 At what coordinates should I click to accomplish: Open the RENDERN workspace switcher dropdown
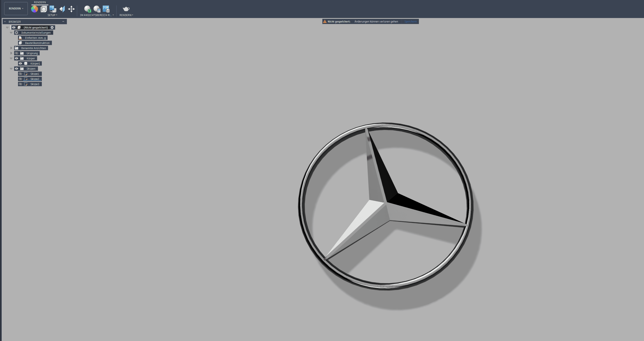click(16, 9)
